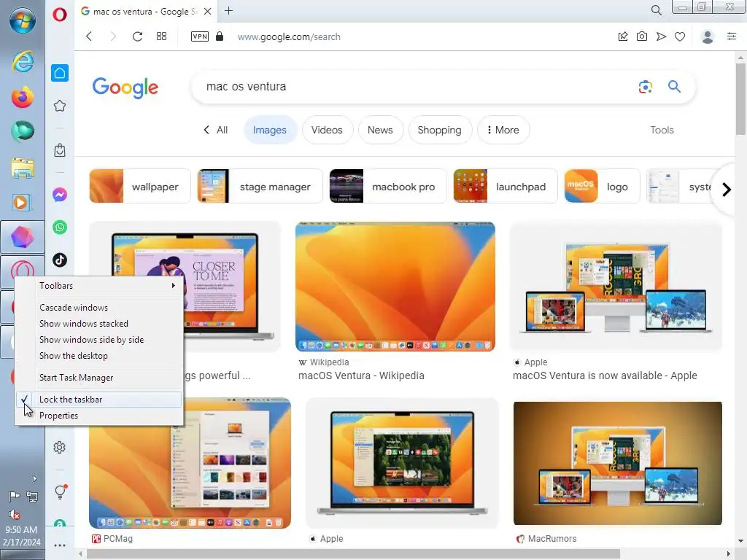Filter by launchpad chip

pyautogui.click(x=505, y=186)
